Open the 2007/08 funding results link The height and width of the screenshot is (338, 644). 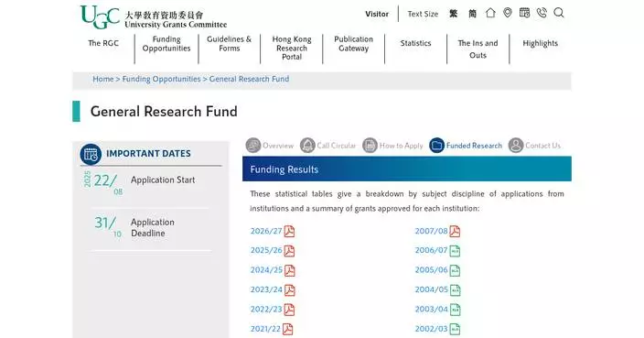click(431, 232)
